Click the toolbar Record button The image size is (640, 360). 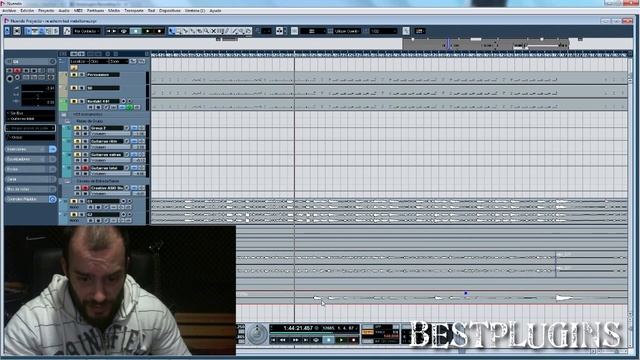(x=159, y=31)
